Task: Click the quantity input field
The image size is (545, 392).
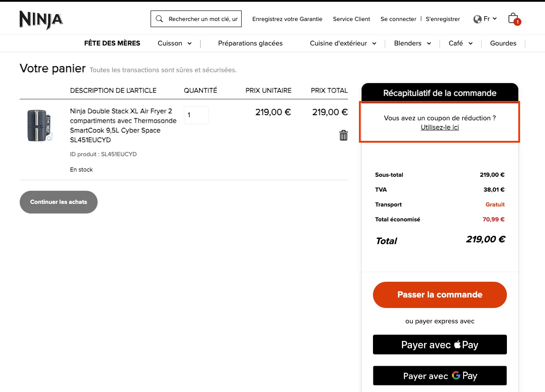Action: point(196,115)
